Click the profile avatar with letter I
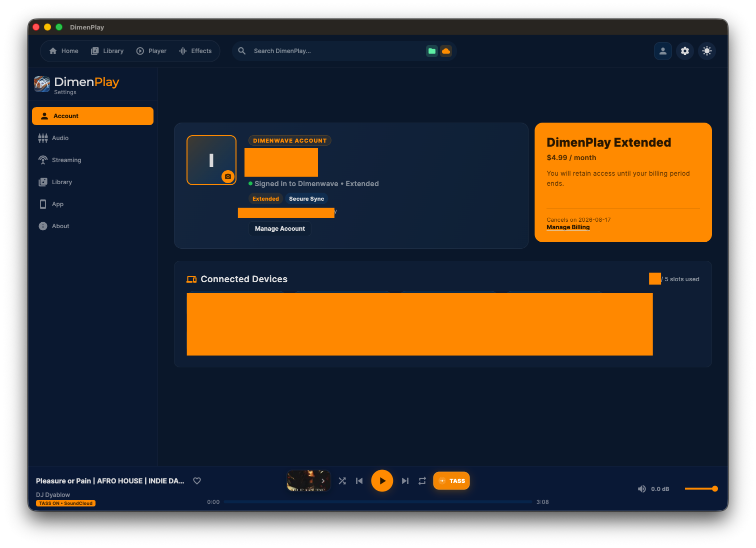 (211, 160)
